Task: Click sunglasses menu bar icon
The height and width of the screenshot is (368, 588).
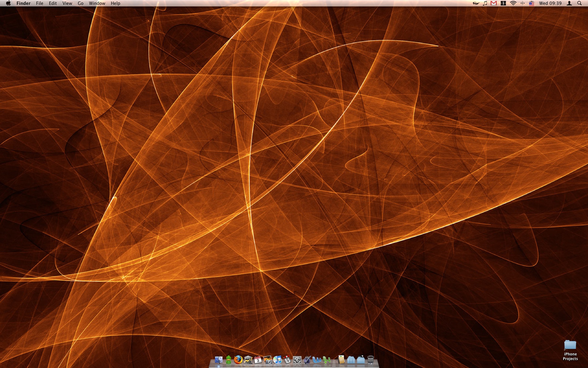Action: 476,3
